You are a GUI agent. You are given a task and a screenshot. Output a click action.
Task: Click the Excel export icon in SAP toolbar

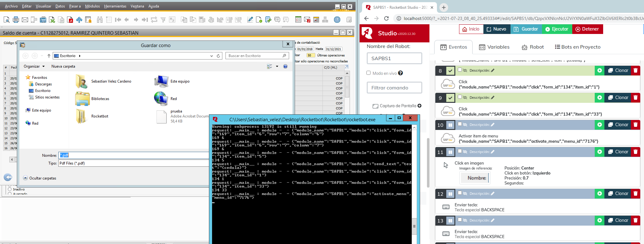52,20
